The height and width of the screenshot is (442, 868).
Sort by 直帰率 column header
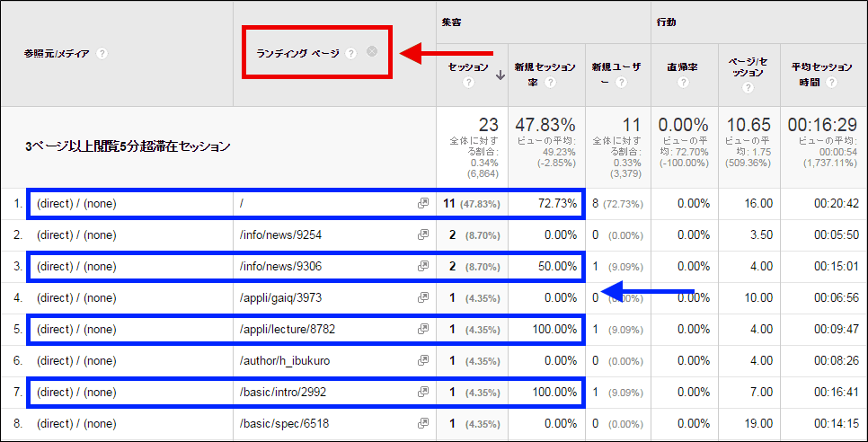pyautogui.click(x=682, y=67)
